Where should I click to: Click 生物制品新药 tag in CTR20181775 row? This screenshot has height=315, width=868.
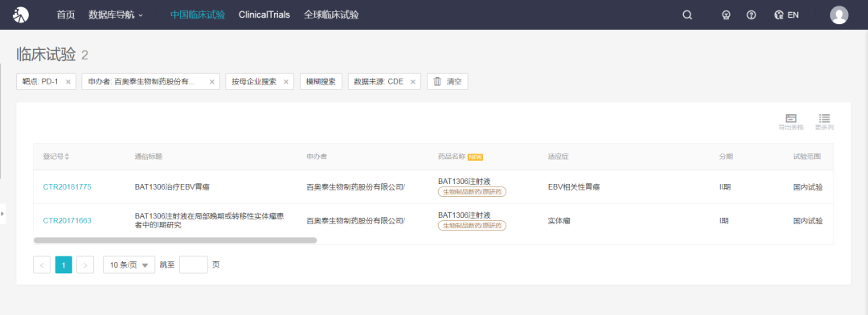click(x=473, y=192)
